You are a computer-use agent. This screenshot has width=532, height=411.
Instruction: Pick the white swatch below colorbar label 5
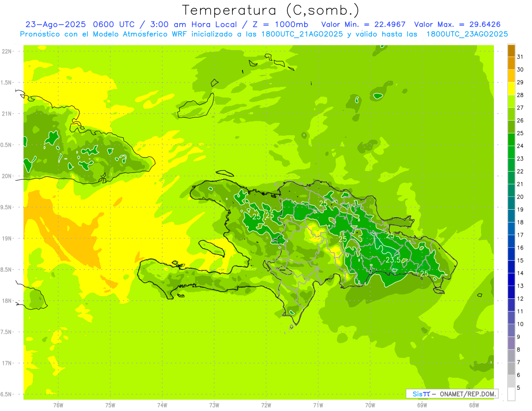(x=511, y=394)
